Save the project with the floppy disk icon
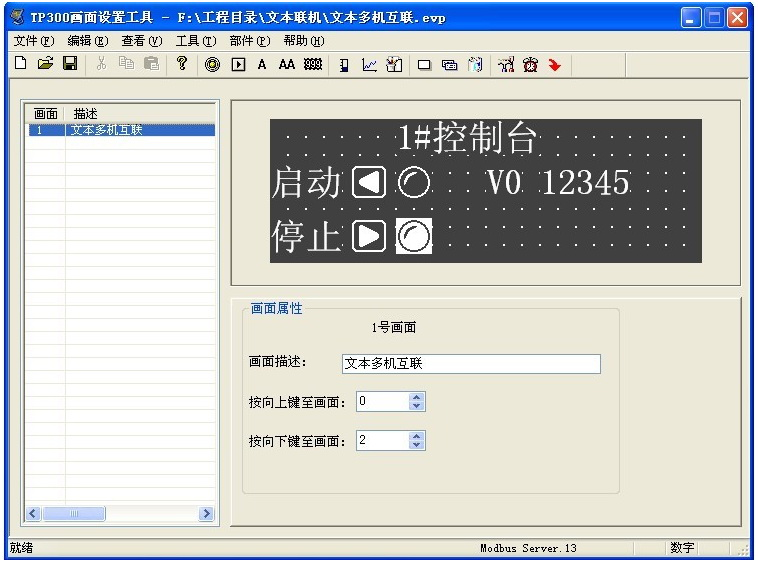 (70, 64)
